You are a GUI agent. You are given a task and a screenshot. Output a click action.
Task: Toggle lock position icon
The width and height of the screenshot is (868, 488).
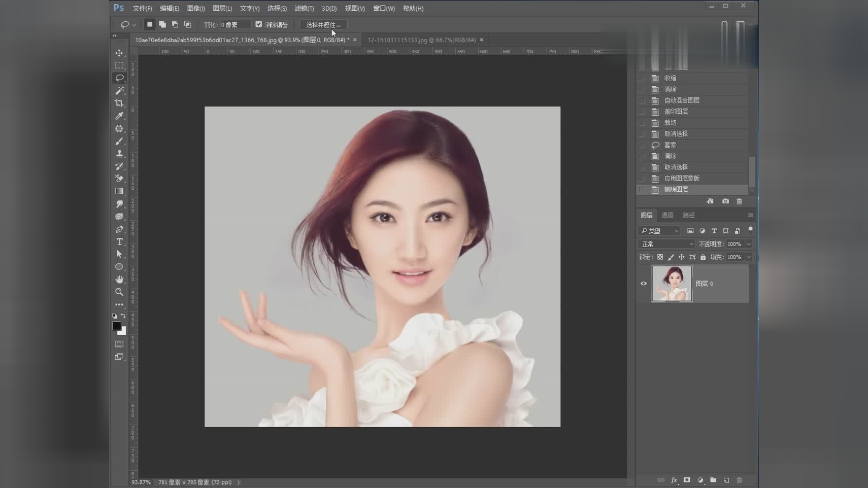[x=682, y=257]
